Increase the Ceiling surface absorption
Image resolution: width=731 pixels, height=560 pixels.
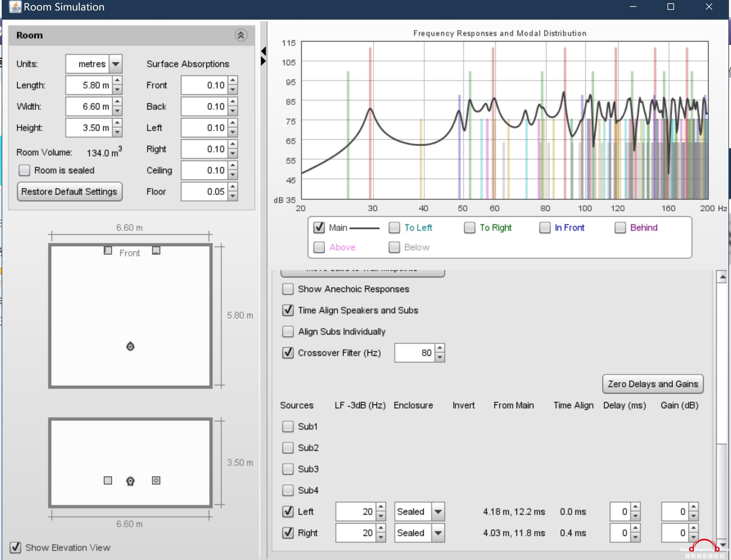point(233,166)
